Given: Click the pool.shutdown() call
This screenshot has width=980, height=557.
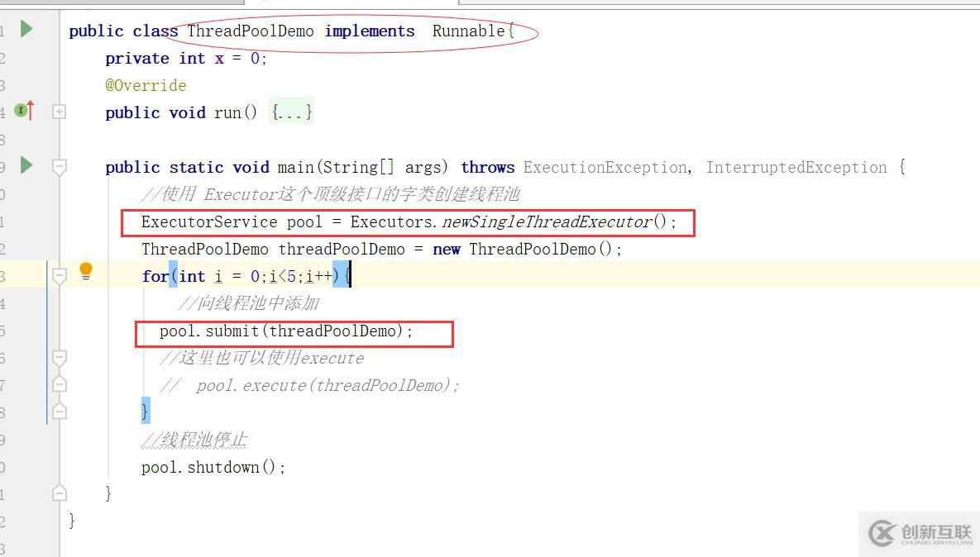Looking at the screenshot, I should (x=213, y=467).
